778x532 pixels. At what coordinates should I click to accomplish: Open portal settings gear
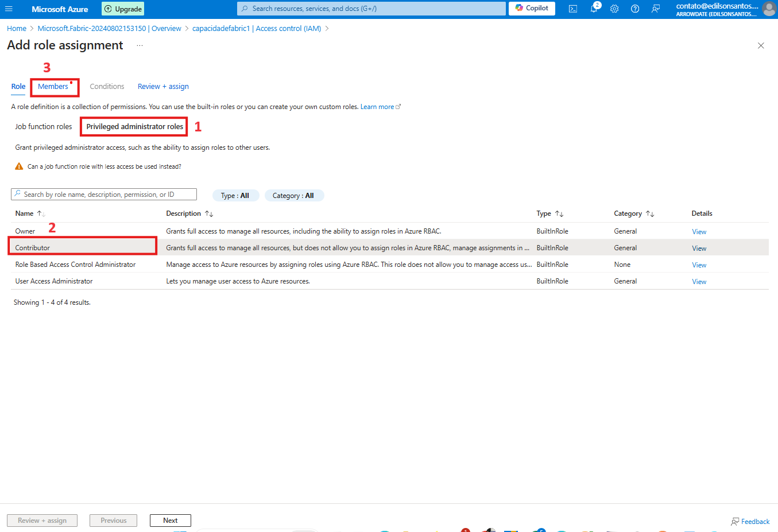click(614, 9)
